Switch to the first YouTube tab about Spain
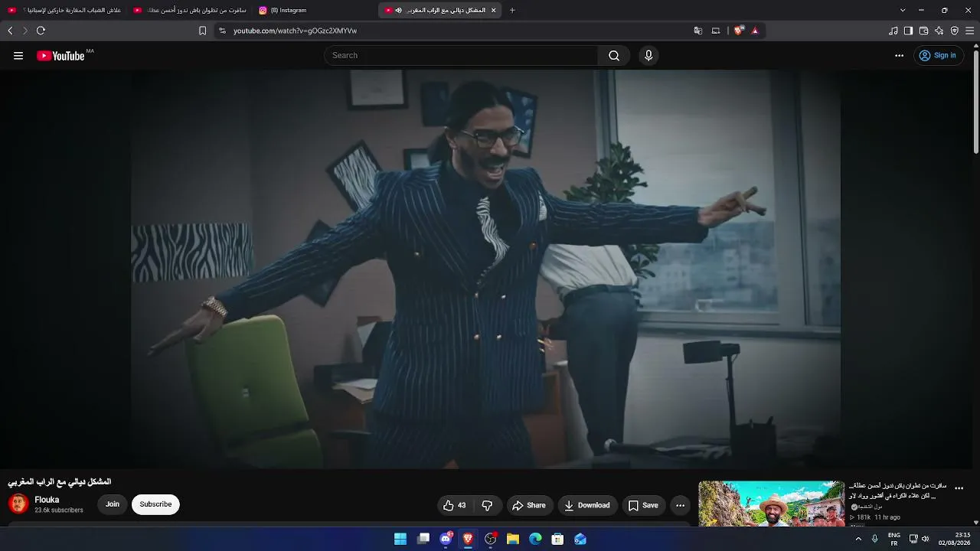 (x=64, y=10)
